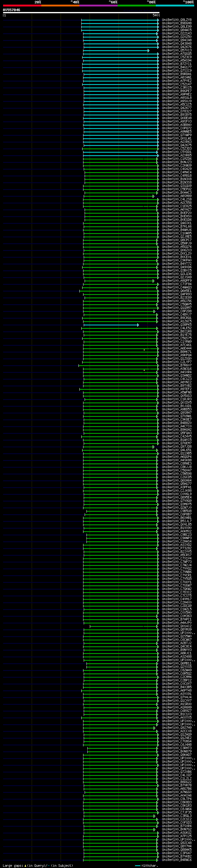The width and height of the screenshot is (197, 868).
Task: Select label UniRef100_A6YAZ7
Action: pyautogui.click(x=177, y=209)
